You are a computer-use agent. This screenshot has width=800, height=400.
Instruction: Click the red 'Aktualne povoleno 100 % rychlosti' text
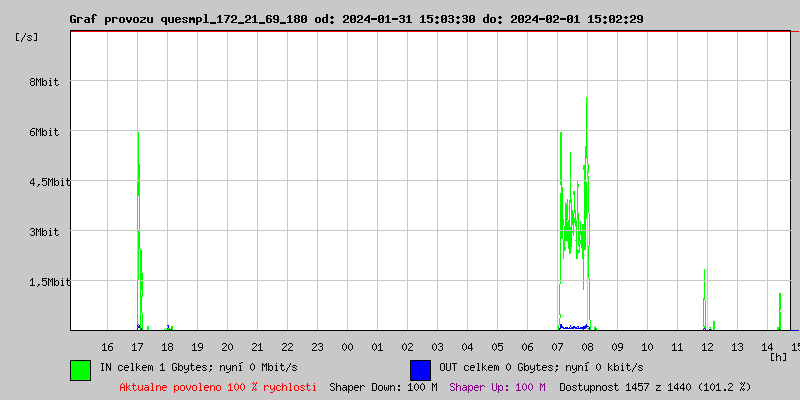point(218,387)
